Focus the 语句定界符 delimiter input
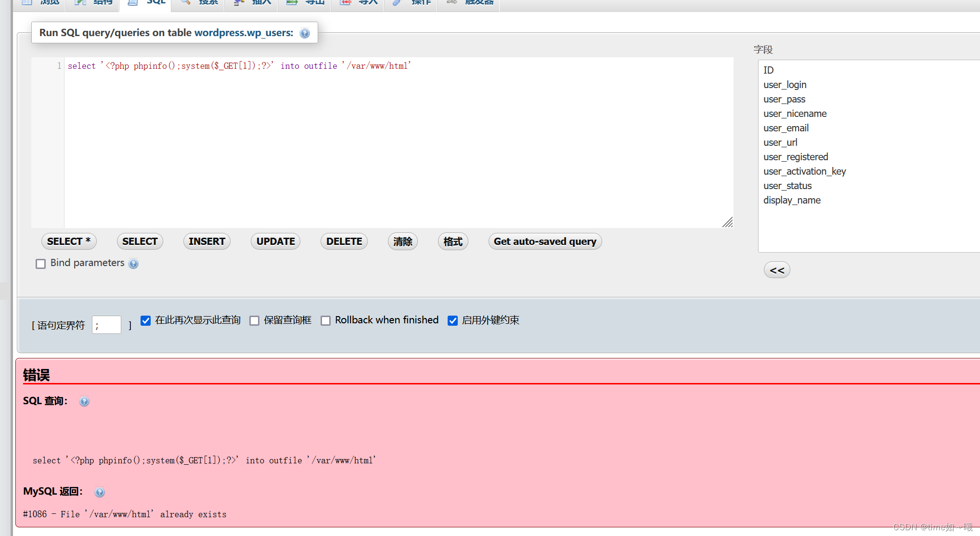 point(106,325)
